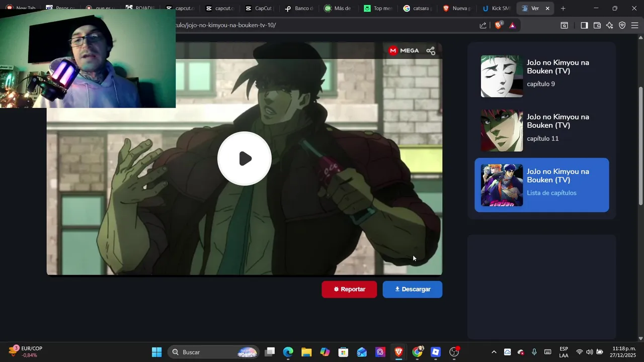Open Brave Shields lion icon
This screenshot has height=362, width=644.
(x=499, y=25)
